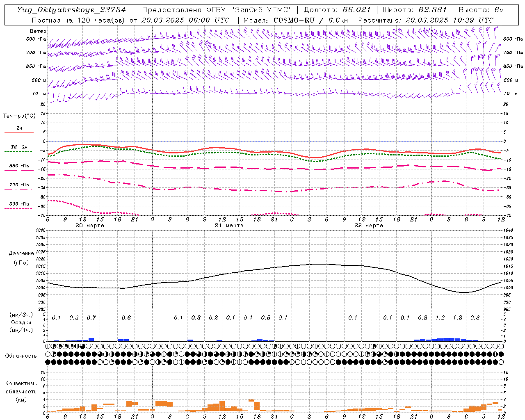Click the Тем-ра(°C) axis title
This screenshot has width=525, height=420.
(x=19, y=116)
